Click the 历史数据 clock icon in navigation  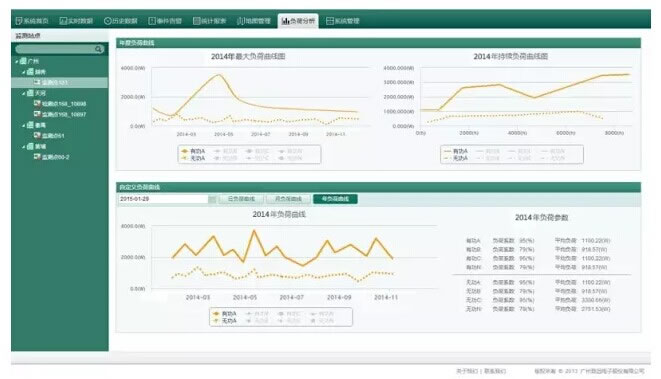tap(107, 21)
